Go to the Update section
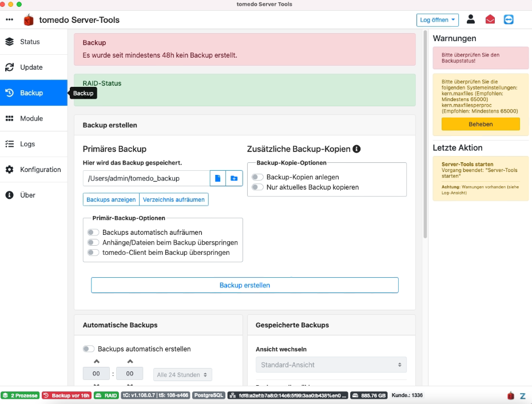The height and width of the screenshot is (404, 532). (x=34, y=67)
